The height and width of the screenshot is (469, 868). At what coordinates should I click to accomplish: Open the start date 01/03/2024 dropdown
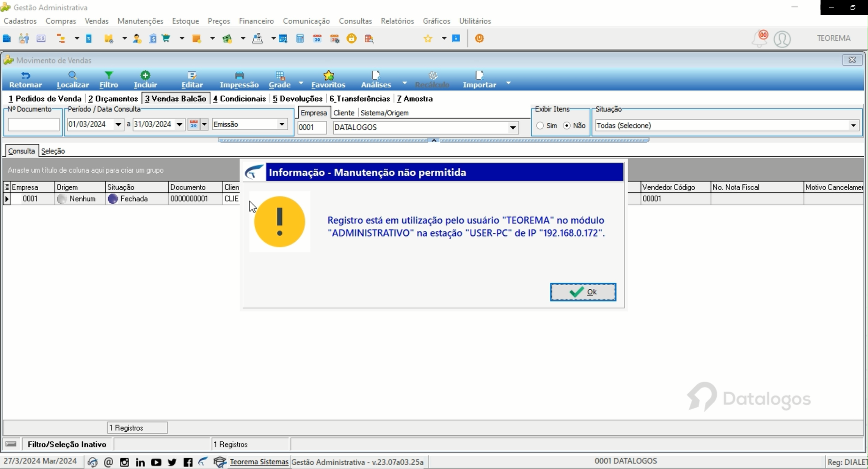(118, 125)
